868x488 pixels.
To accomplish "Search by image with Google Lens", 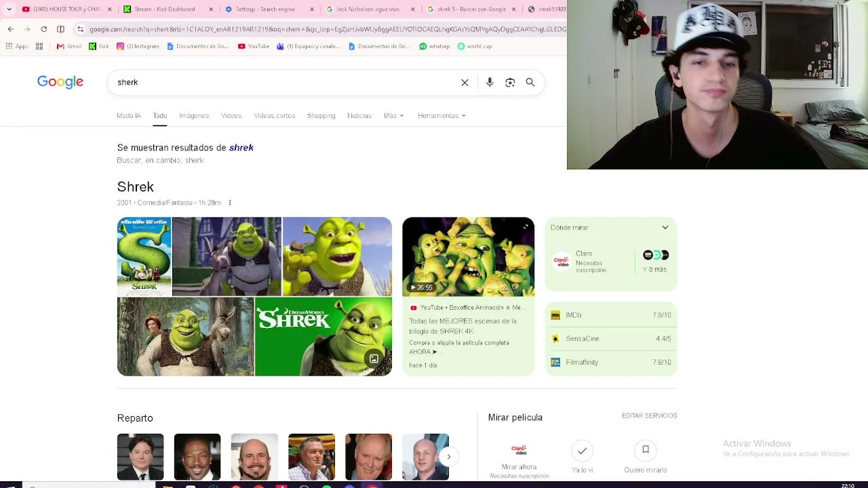I will tap(510, 83).
